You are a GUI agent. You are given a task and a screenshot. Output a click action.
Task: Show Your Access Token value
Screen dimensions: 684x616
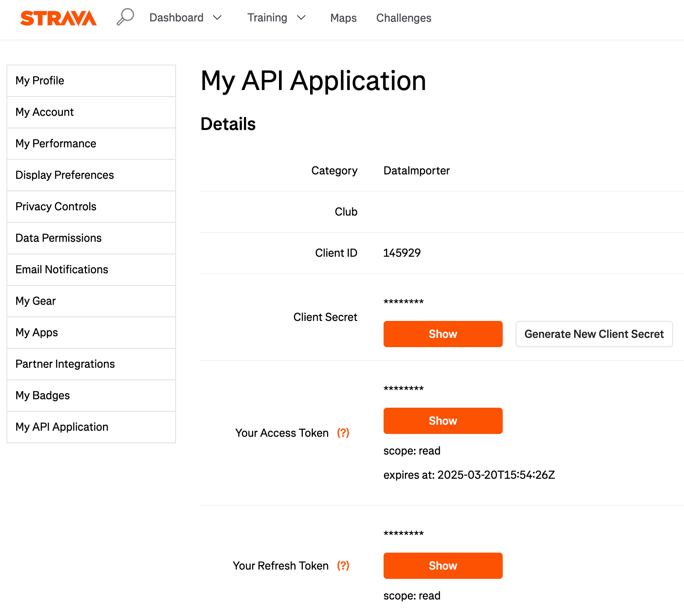coord(443,421)
